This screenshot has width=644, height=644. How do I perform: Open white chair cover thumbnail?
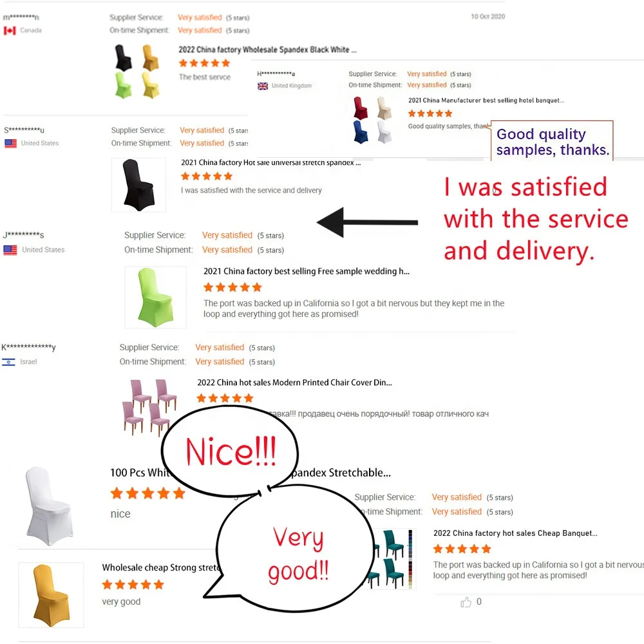pos(50,506)
